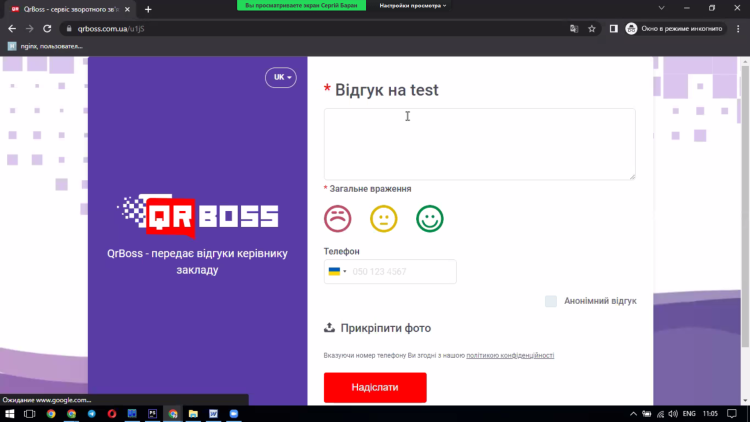750x422 pixels.
Task: Select the neutral yellow face rating
Action: [384, 219]
